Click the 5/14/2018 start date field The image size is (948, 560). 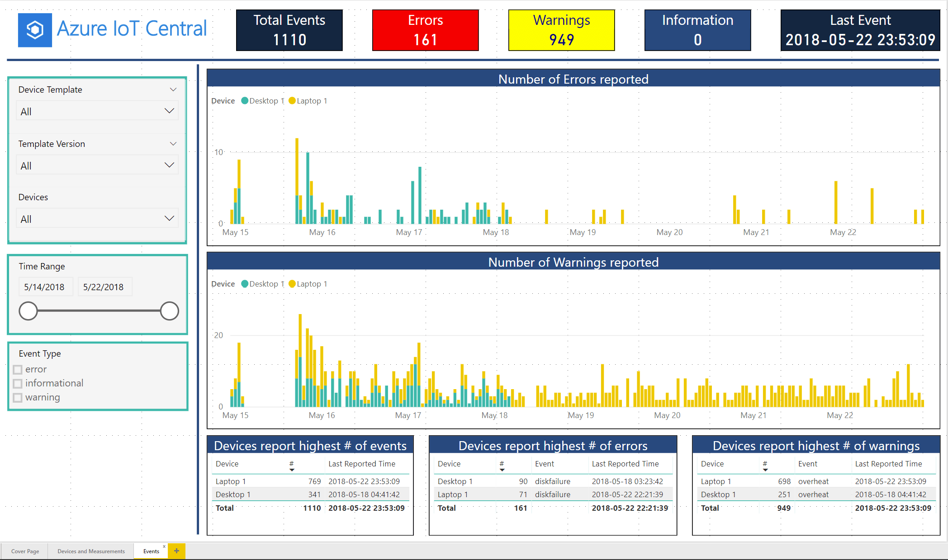pyautogui.click(x=46, y=287)
